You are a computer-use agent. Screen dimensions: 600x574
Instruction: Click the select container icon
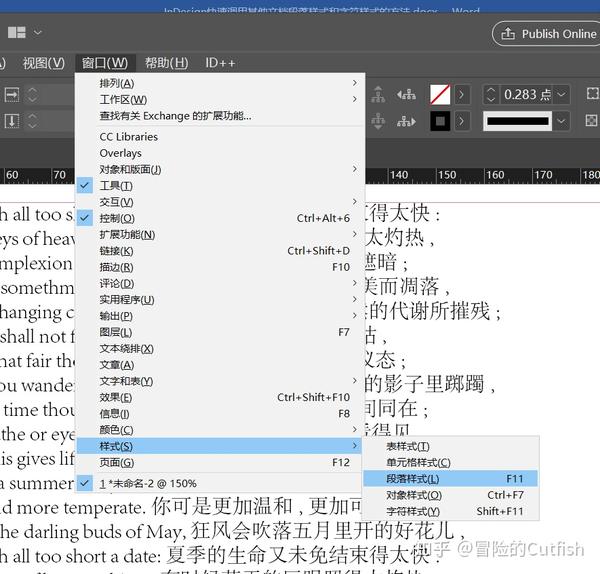pos(378,94)
